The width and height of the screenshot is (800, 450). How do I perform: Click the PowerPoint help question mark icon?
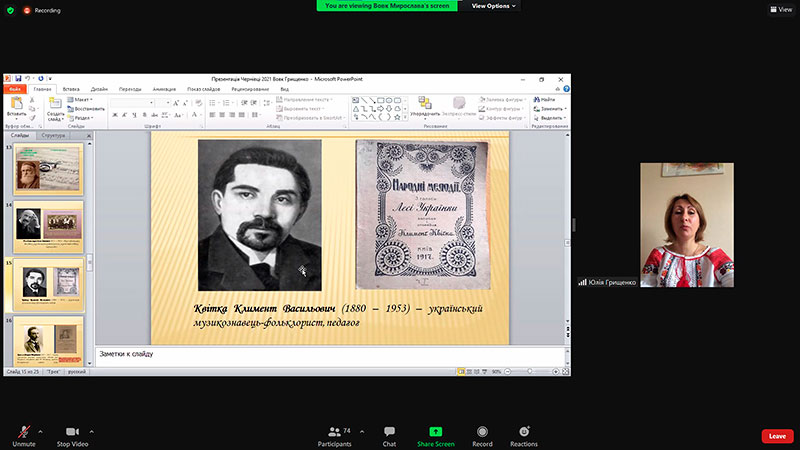click(x=566, y=89)
